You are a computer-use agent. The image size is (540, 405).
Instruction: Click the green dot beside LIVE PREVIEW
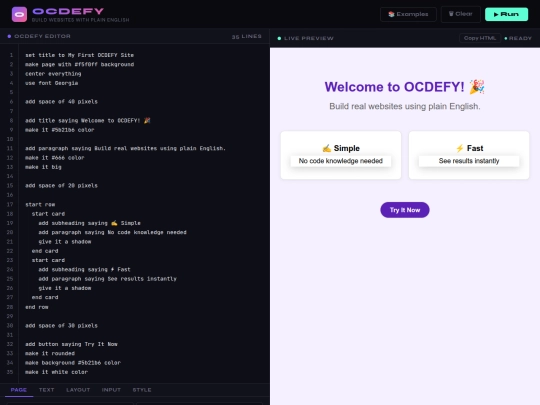(279, 38)
